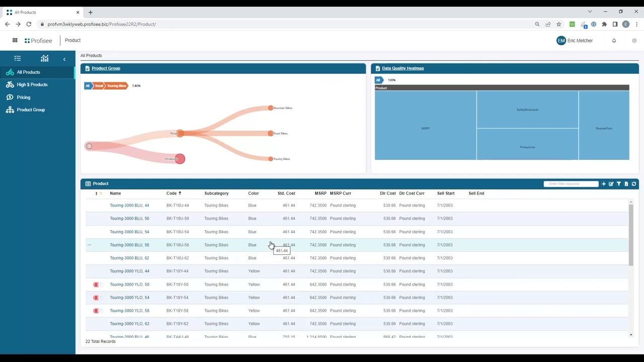Sort by the Name column header

[115, 194]
